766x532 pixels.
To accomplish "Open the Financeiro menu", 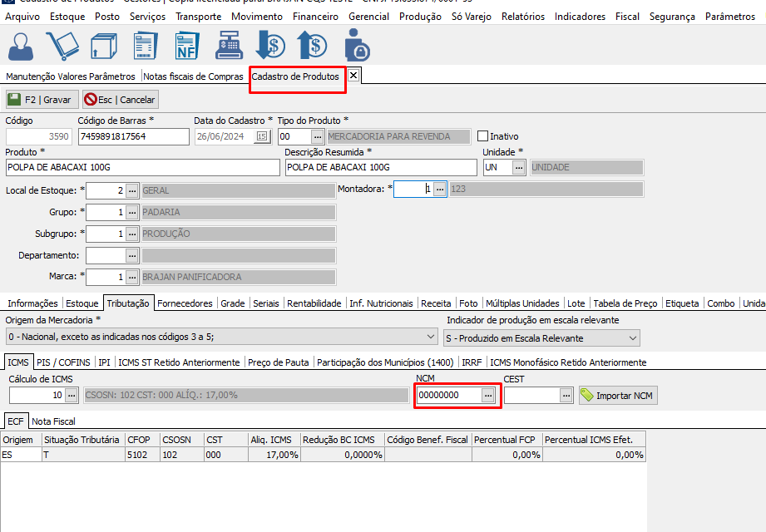I will [315, 17].
